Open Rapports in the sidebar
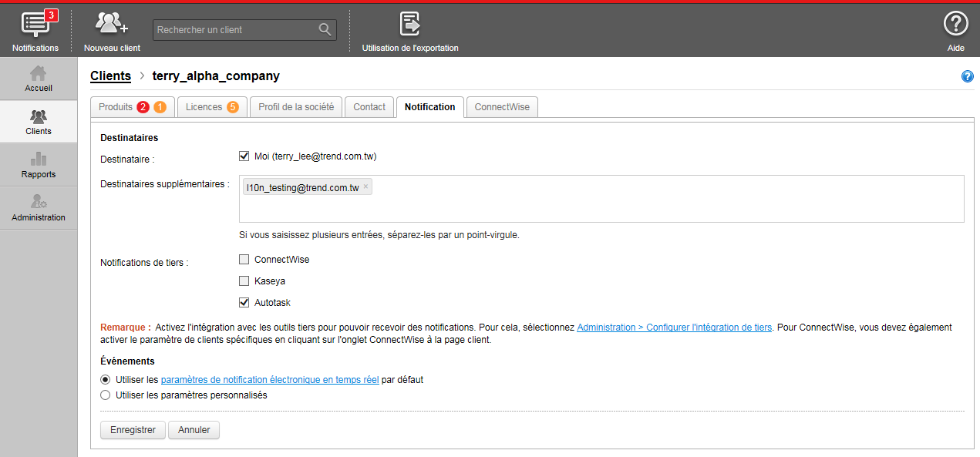980x457 pixels. pyautogui.click(x=39, y=165)
